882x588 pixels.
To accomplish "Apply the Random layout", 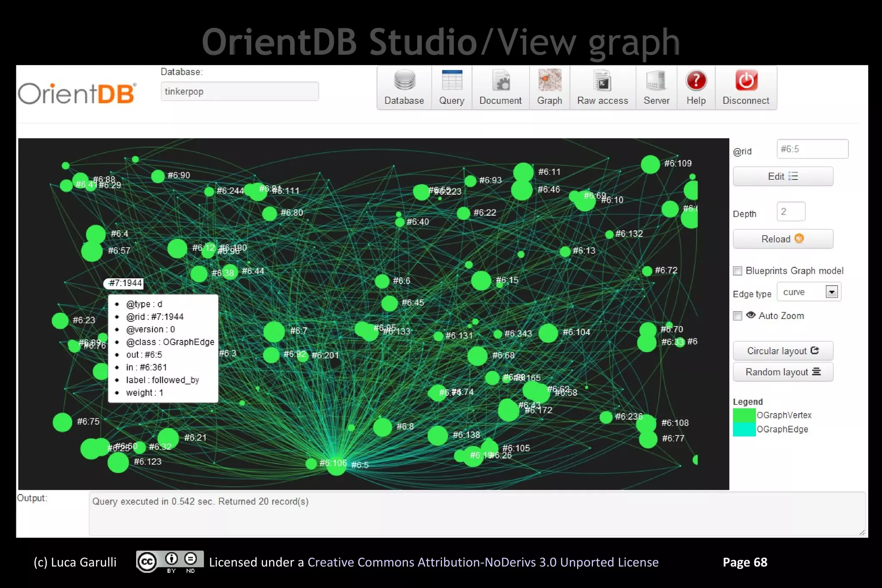I will (783, 372).
